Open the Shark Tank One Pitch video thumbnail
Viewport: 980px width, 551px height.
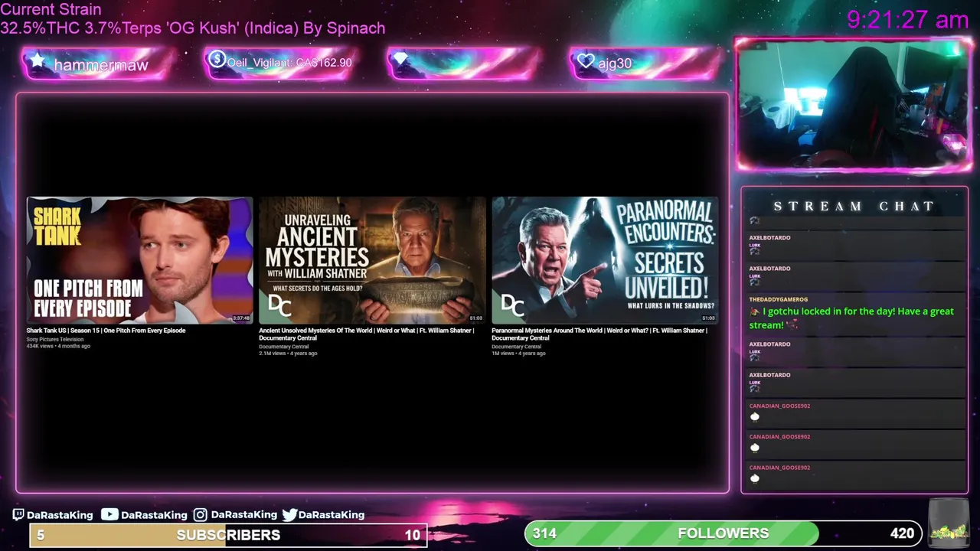(139, 260)
